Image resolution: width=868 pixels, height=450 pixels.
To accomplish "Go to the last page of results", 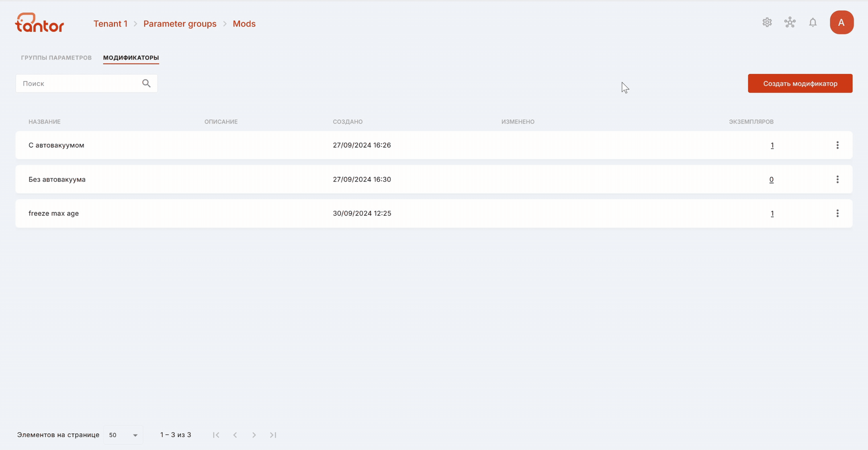I will click(273, 435).
